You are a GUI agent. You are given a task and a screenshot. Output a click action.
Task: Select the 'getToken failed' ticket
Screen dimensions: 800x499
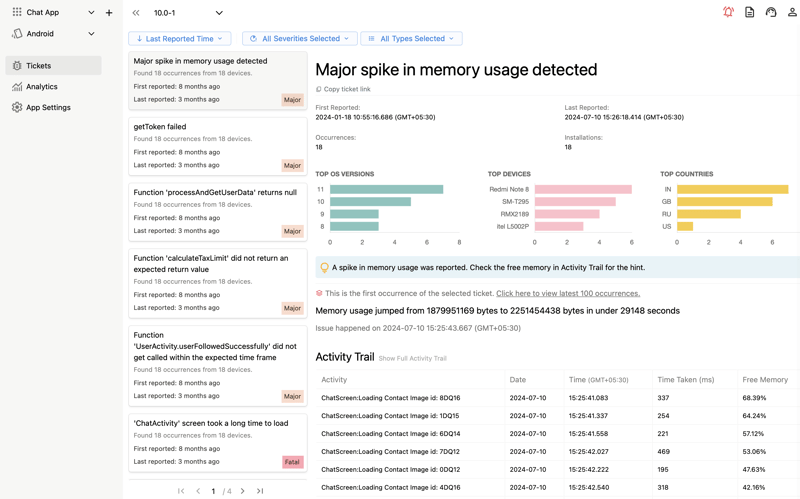[217, 146]
